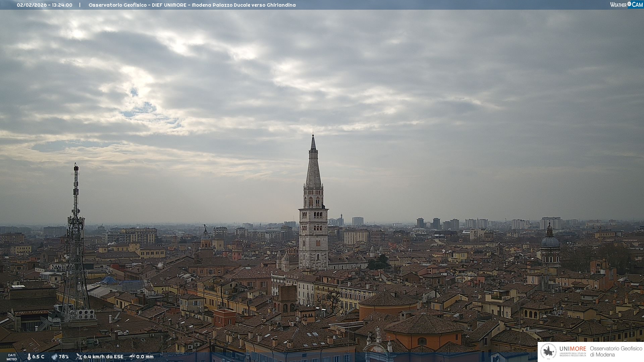Image resolution: width=644 pixels, height=362 pixels.
Task: Click the grey church dome on the right
Action: pos(550,242)
